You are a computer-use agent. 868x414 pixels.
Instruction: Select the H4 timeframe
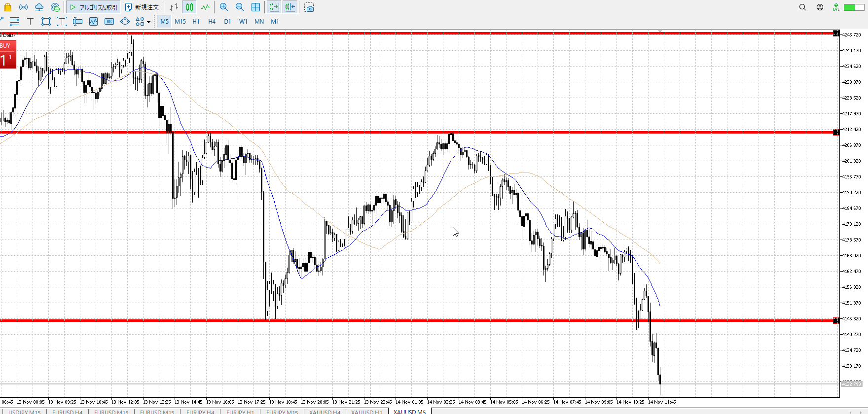coord(212,21)
